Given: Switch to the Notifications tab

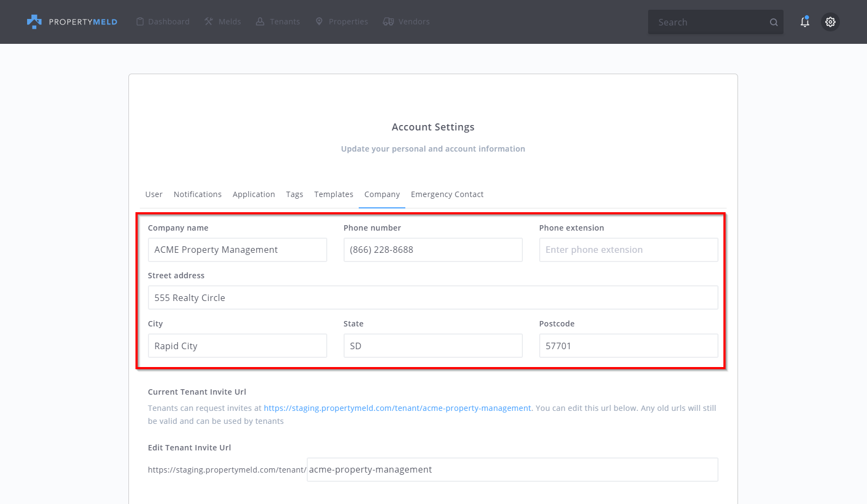Looking at the screenshot, I should click(x=198, y=194).
